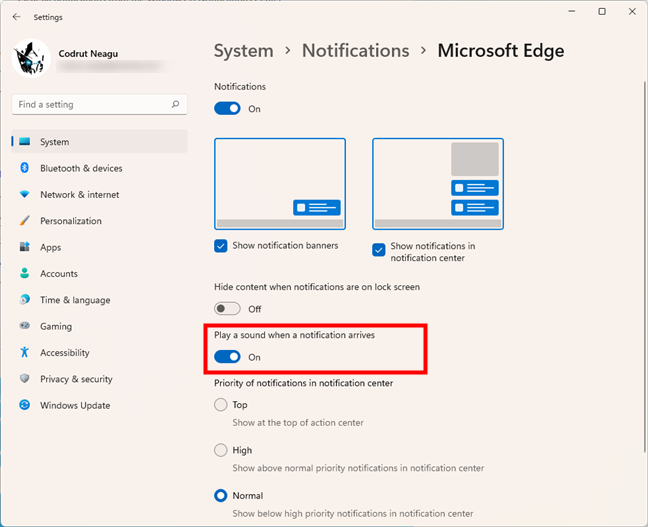Click the Apps icon in sidebar

pos(24,247)
